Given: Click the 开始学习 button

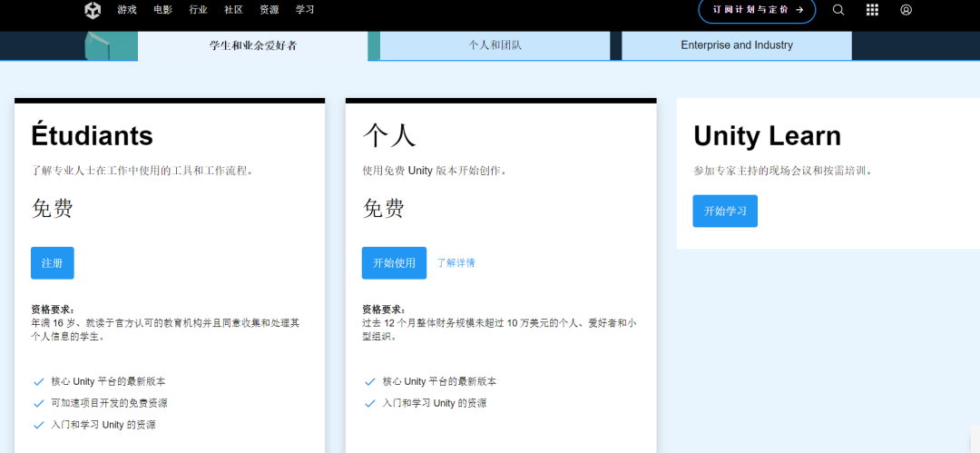Looking at the screenshot, I should pos(724,211).
